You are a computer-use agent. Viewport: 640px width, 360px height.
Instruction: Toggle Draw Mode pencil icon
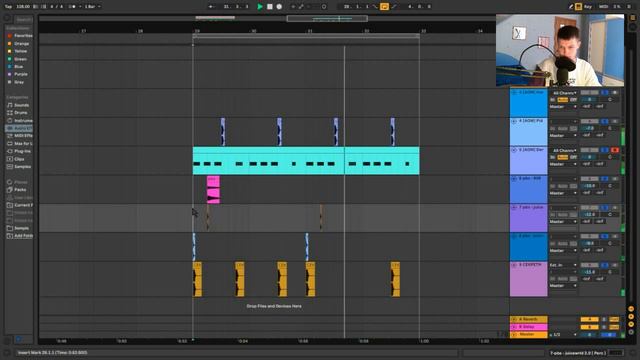pos(571,7)
